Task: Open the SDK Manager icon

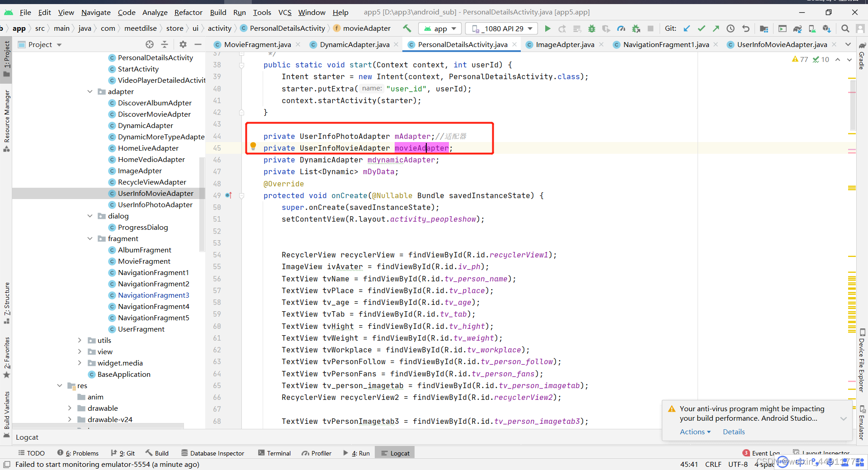Action: click(827, 28)
